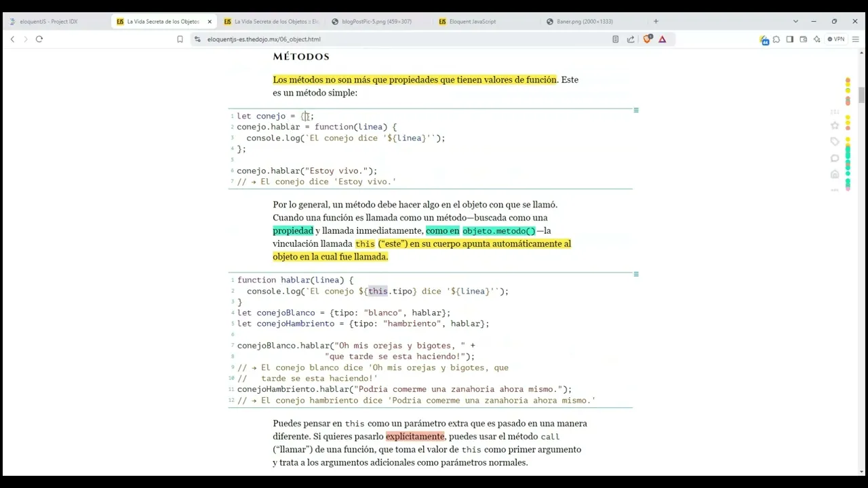Open a new tab with plus button
The width and height of the screenshot is (868, 488).
656,21
